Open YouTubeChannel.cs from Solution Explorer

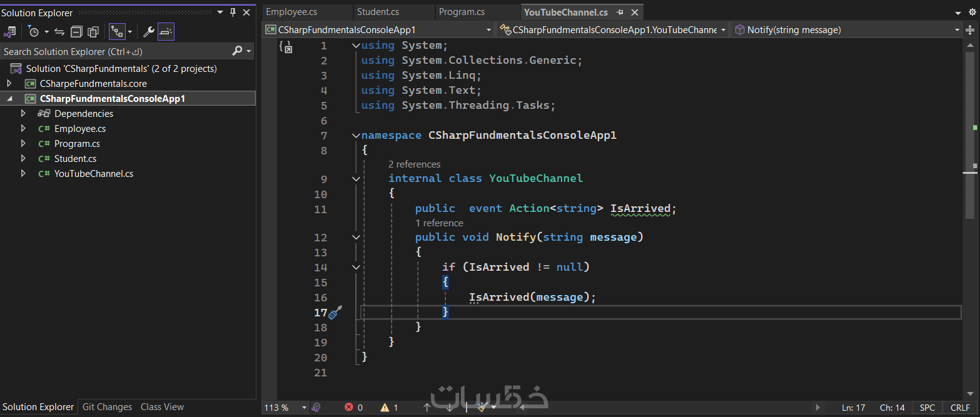(94, 174)
